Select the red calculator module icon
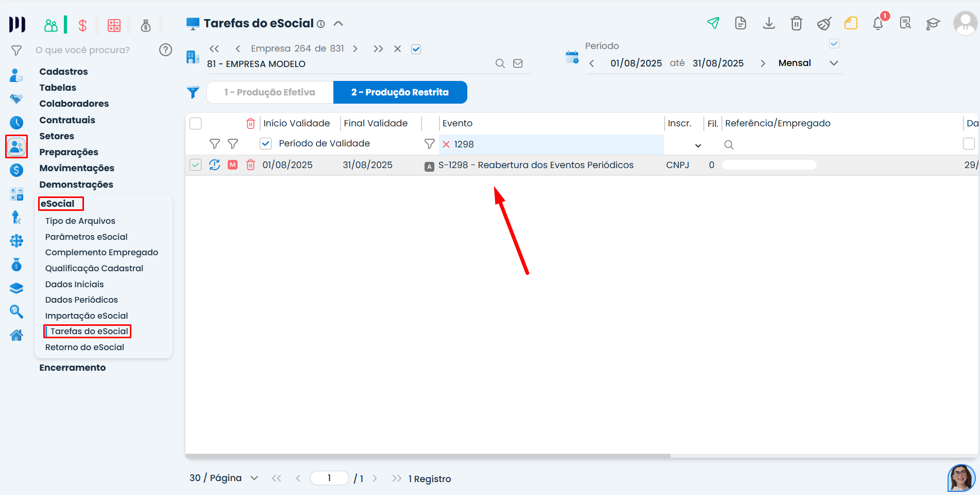Image resolution: width=980 pixels, height=495 pixels. (114, 25)
